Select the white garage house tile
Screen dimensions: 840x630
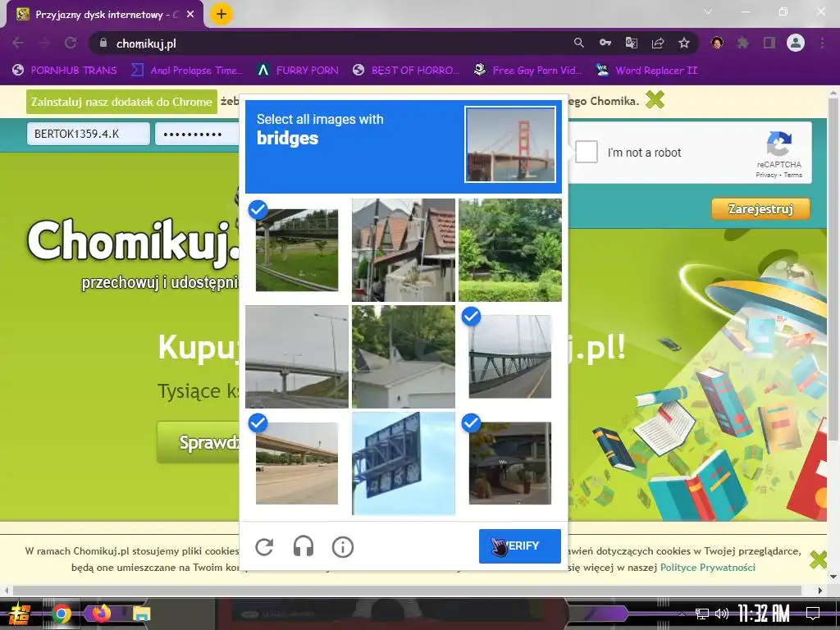404,357
